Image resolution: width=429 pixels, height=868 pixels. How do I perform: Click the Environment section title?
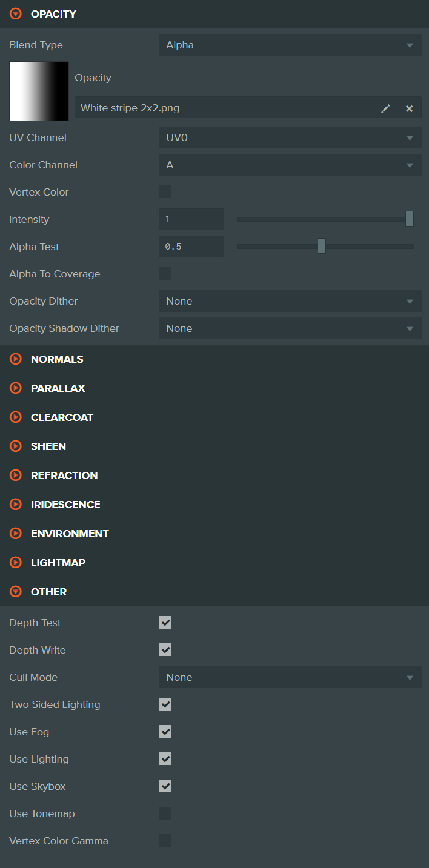70,534
